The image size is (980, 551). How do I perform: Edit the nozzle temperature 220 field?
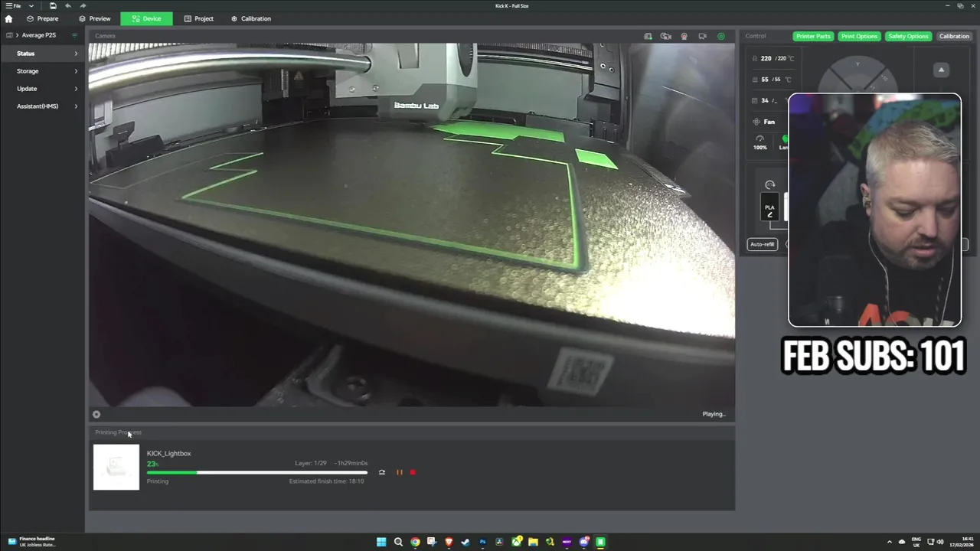[773, 58]
